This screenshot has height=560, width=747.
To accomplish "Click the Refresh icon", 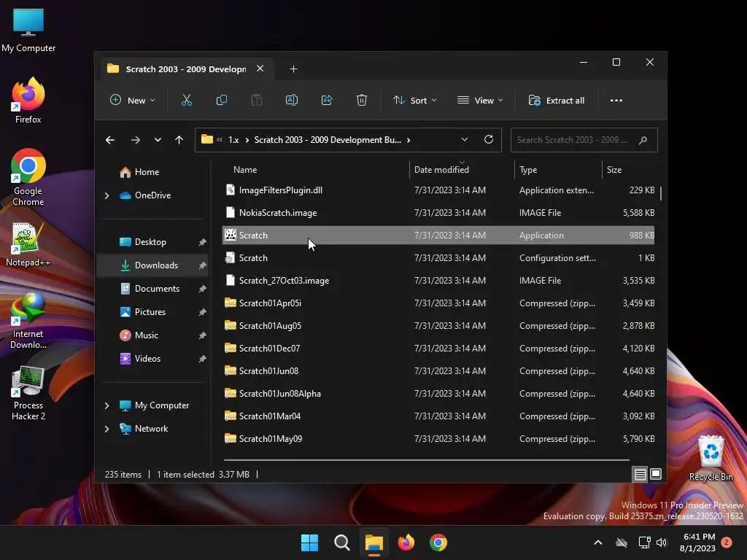I will 489,139.
